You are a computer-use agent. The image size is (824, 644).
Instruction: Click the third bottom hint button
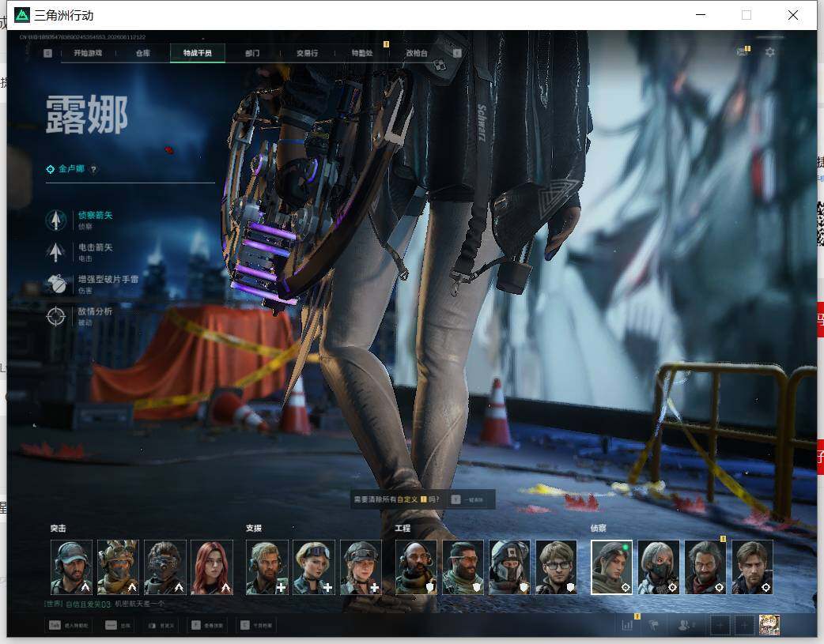(161, 625)
